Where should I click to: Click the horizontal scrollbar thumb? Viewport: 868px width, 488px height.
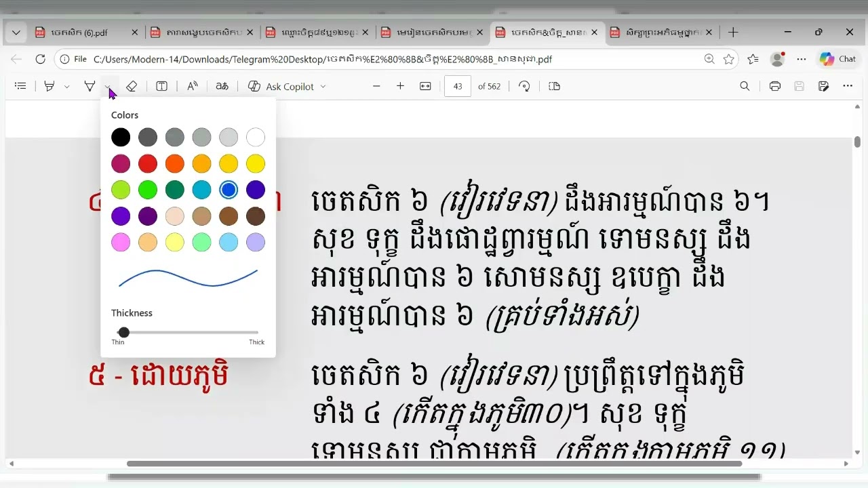click(x=434, y=464)
